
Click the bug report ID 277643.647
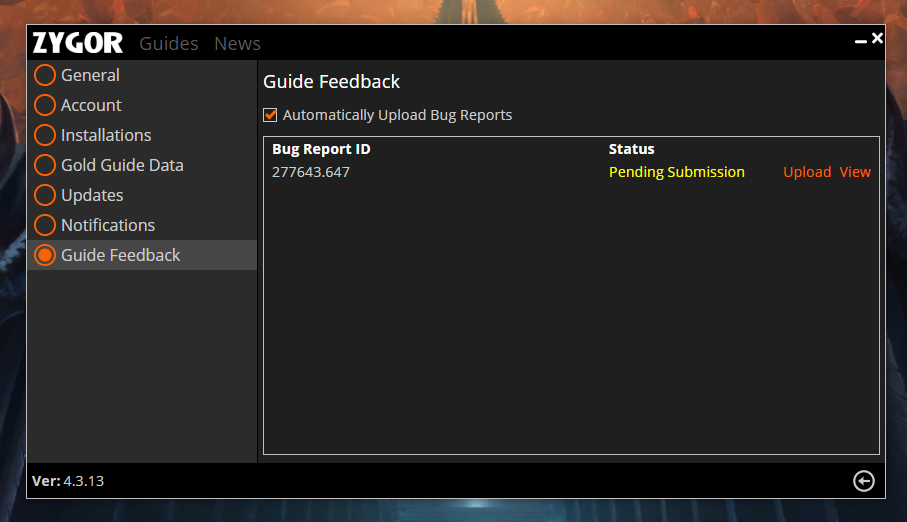pyautogui.click(x=311, y=172)
